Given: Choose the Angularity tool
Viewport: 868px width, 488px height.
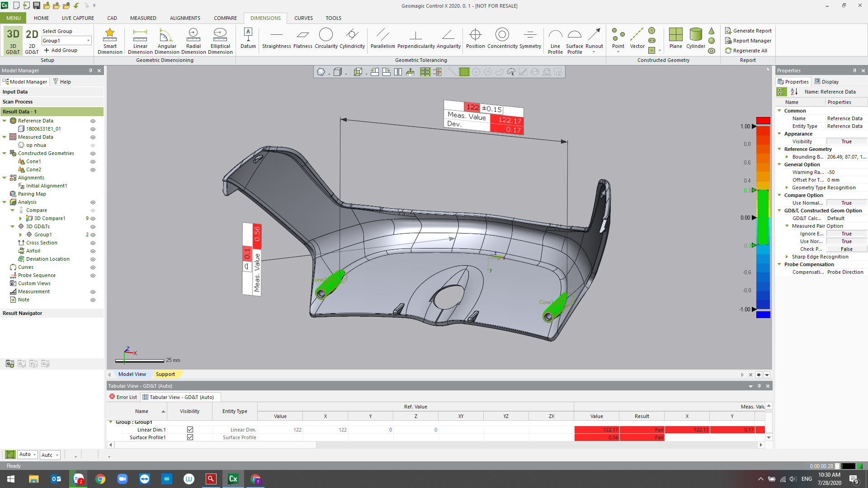Looking at the screenshot, I should [x=448, y=38].
